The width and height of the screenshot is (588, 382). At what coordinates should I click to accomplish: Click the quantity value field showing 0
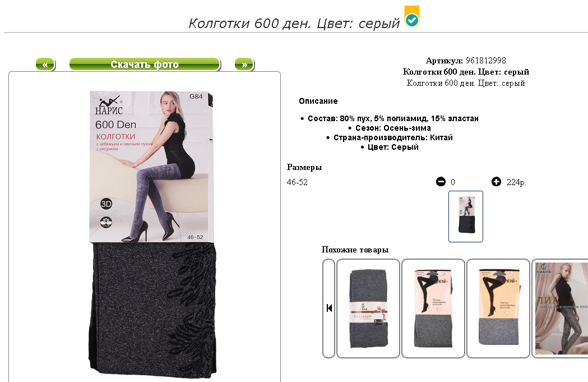click(x=452, y=182)
